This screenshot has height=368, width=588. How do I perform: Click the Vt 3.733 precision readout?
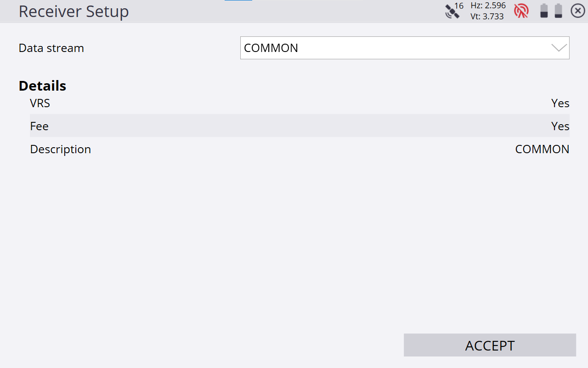pyautogui.click(x=487, y=17)
